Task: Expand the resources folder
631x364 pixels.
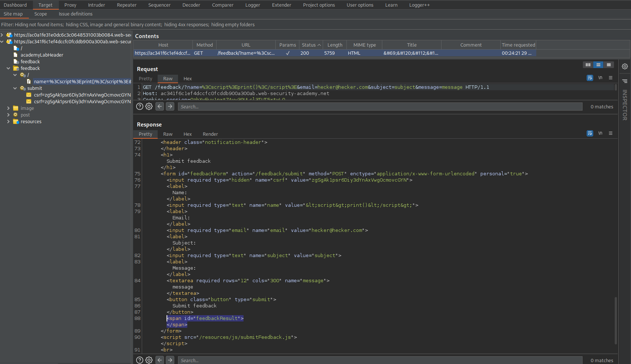Action: click(8, 122)
